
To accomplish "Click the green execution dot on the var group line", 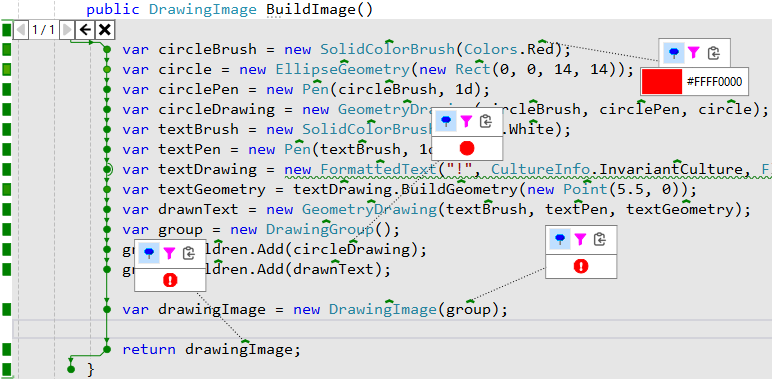I will coord(107,230).
